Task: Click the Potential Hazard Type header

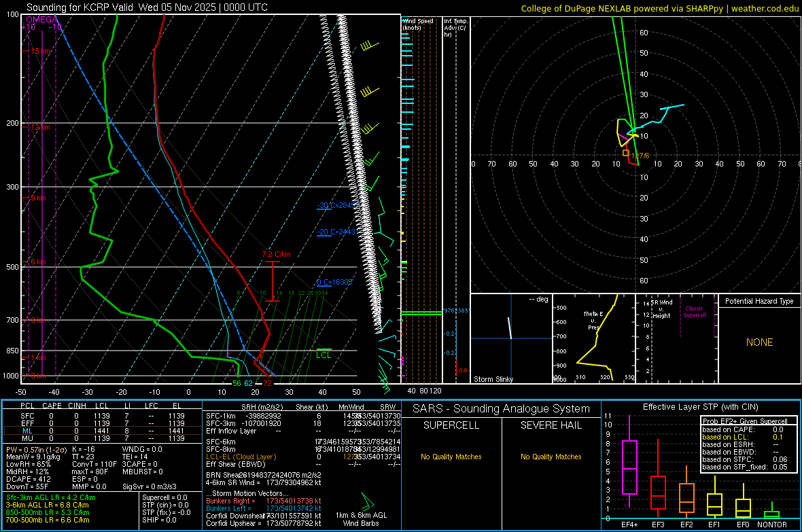Action: (759, 301)
